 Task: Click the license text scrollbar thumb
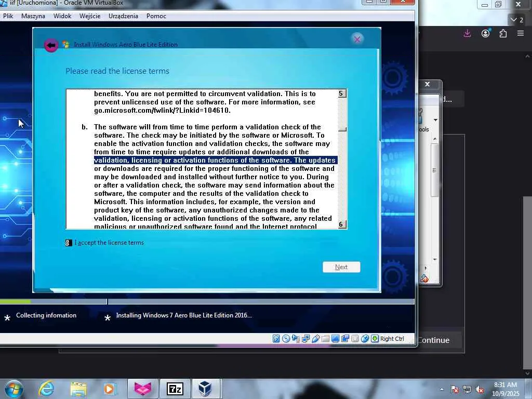[x=342, y=129]
